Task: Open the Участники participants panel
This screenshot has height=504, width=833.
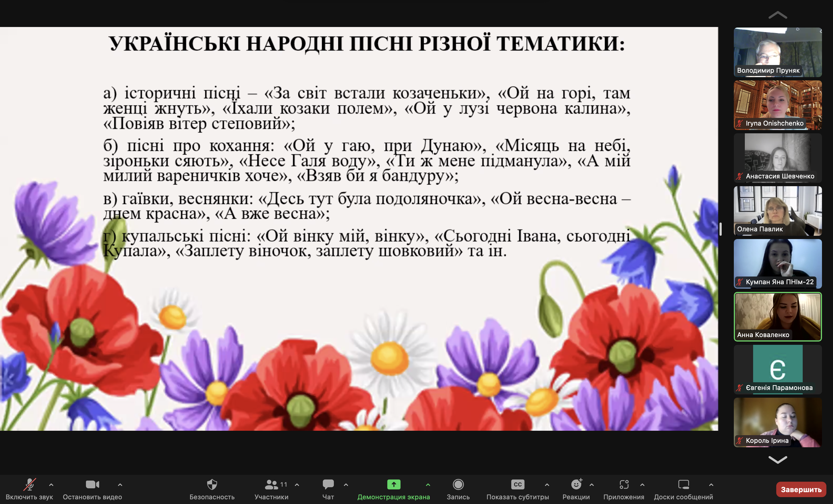Action: 272,489
